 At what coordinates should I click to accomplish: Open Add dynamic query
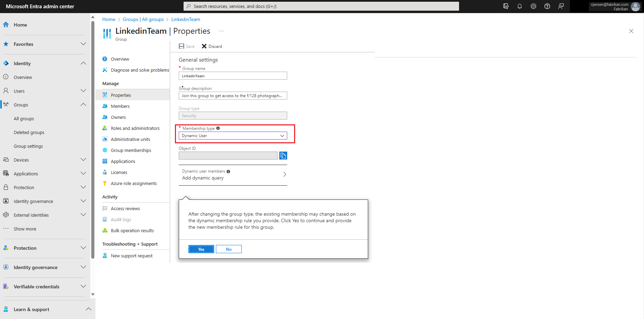point(233,175)
